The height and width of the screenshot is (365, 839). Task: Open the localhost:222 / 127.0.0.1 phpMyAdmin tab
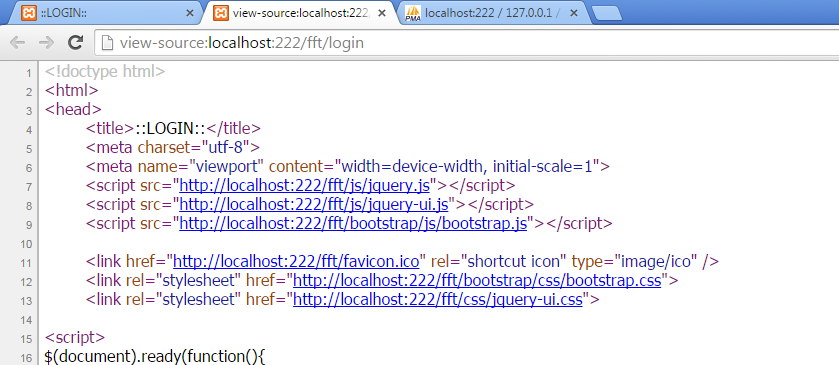492,13
